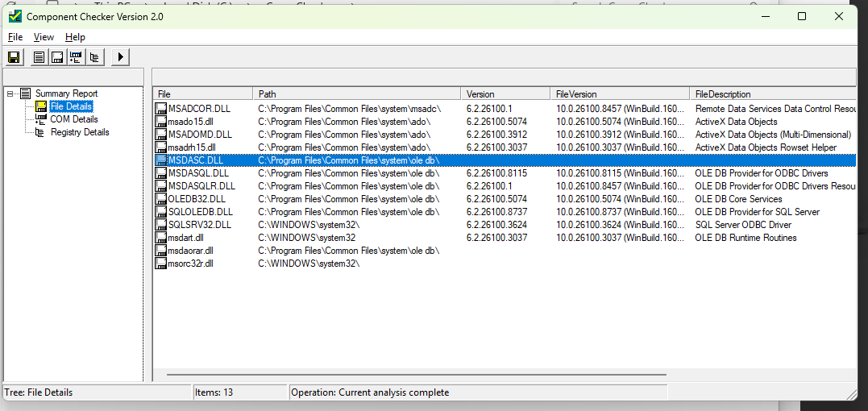Click the SQL Server ODBC Driver description
868x411 pixels.
(x=743, y=225)
